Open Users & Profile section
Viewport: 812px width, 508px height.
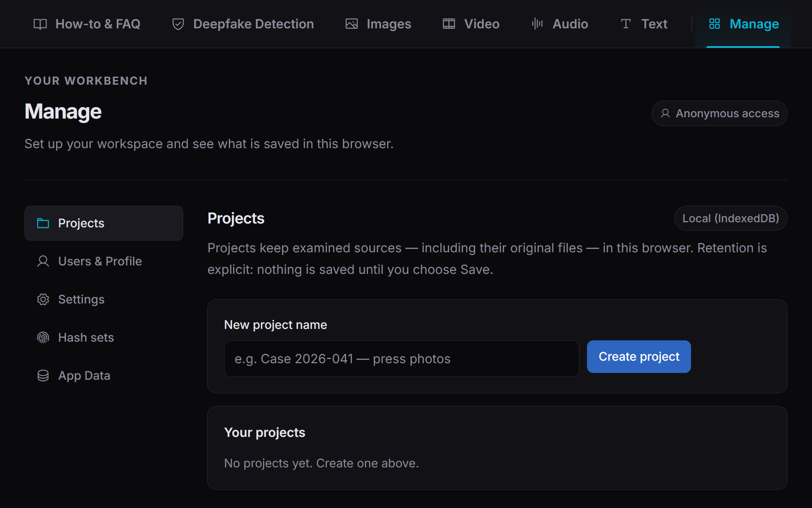point(104,261)
